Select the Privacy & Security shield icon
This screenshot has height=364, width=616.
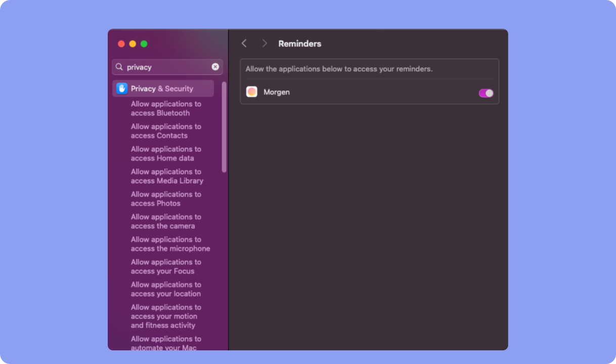[121, 88]
